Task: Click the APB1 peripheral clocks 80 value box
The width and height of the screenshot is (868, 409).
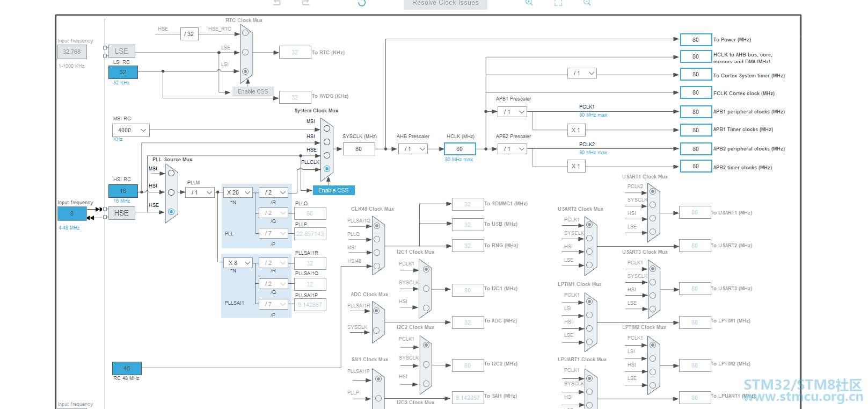Action: 696,112
